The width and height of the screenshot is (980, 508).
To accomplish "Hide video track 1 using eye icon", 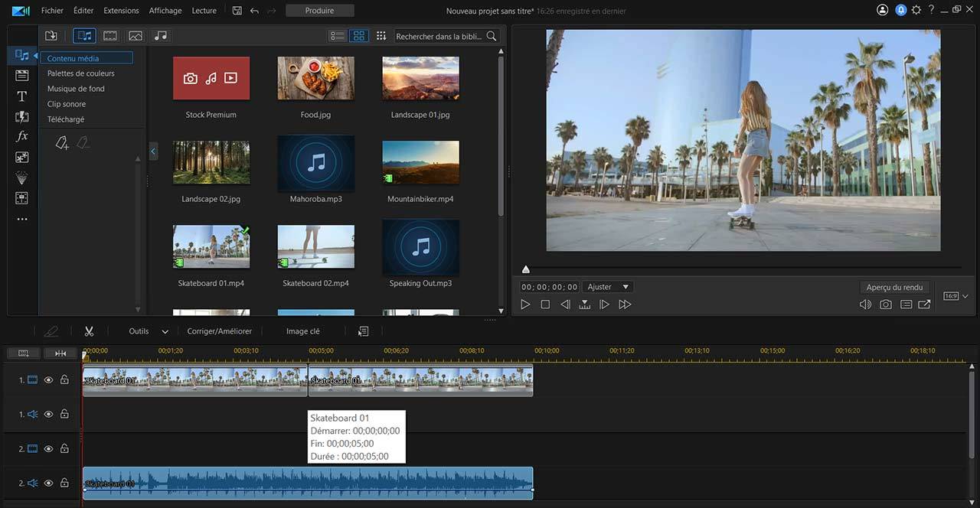I will pyautogui.click(x=48, y=380).
